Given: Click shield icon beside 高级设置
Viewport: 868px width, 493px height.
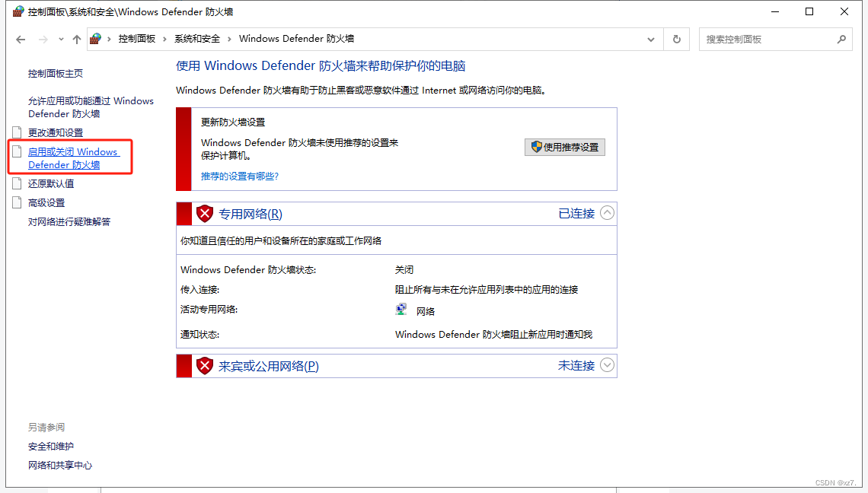Looking at the screenshot, I should [18, 202].
